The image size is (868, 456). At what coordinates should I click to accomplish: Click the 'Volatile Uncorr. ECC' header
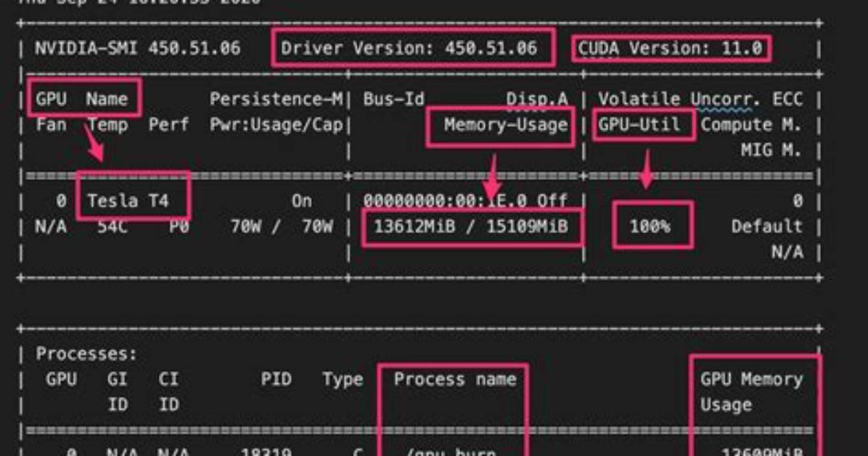[x=700, y=99]
